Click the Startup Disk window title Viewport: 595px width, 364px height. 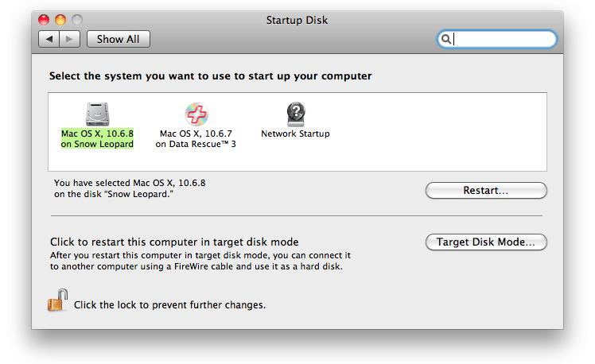pyautogui.click(x=297, y=20)
